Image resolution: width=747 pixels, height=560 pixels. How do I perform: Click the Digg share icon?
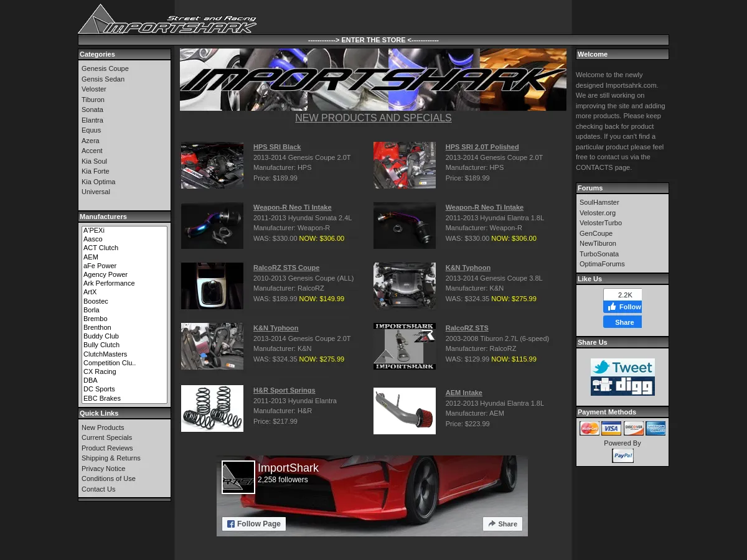(622, 386)
